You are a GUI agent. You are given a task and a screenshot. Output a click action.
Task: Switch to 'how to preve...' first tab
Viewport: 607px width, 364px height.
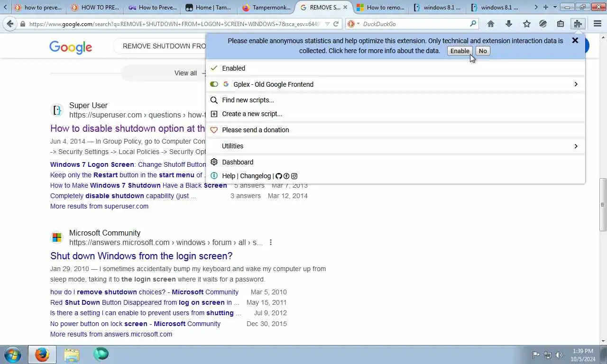coord(38,7)
